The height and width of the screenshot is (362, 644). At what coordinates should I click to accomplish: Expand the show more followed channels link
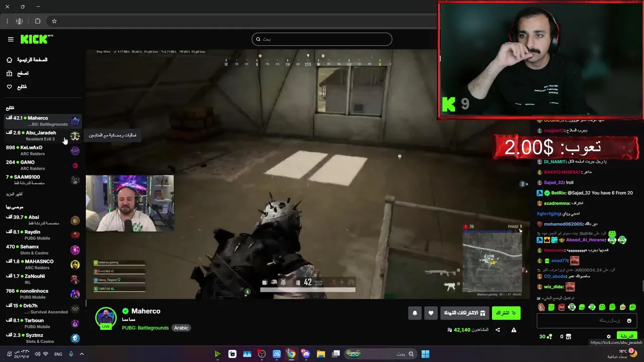click(x=14, y=194)
